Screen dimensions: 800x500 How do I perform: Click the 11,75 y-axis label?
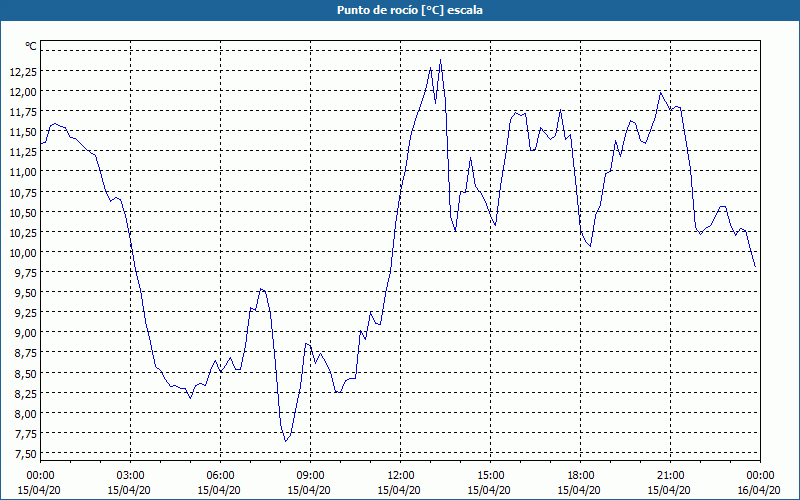23,112
